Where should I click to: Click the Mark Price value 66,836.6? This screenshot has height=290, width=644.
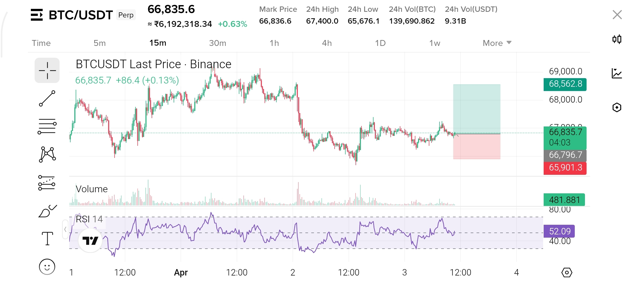(275, 21)
